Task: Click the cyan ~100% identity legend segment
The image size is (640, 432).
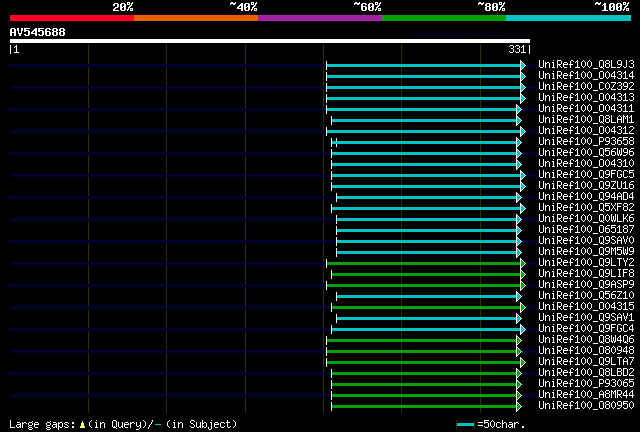Action: point(569,18)
